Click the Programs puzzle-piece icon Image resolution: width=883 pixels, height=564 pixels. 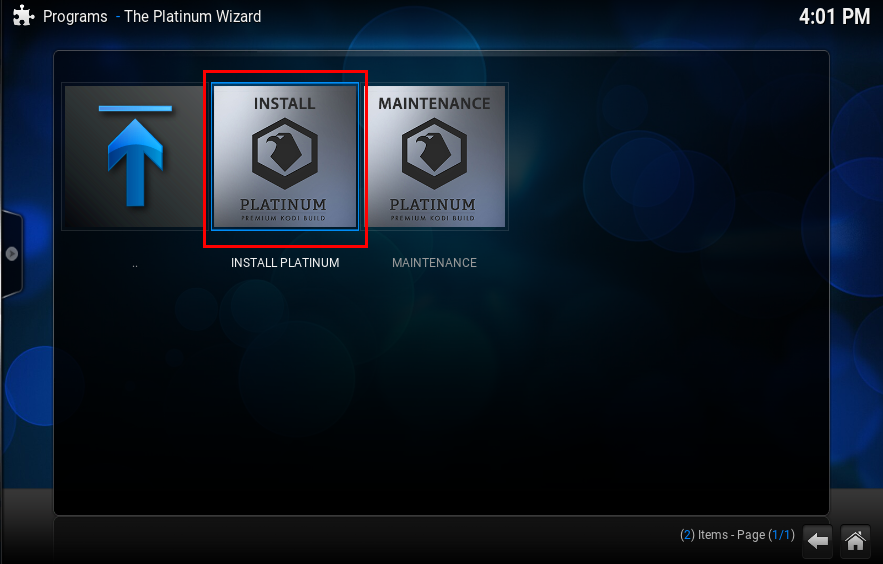[x=23, y=16]
